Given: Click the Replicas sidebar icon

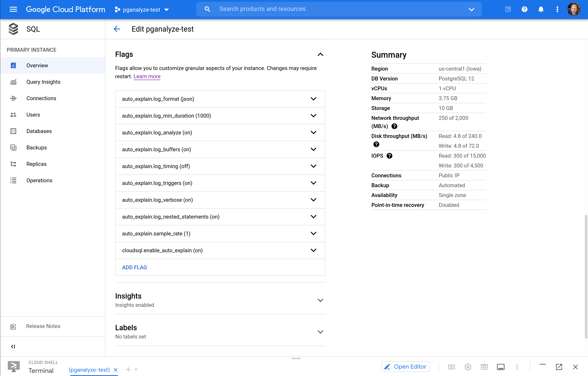Looking at the screenshot, I should [x=13, y=164].
